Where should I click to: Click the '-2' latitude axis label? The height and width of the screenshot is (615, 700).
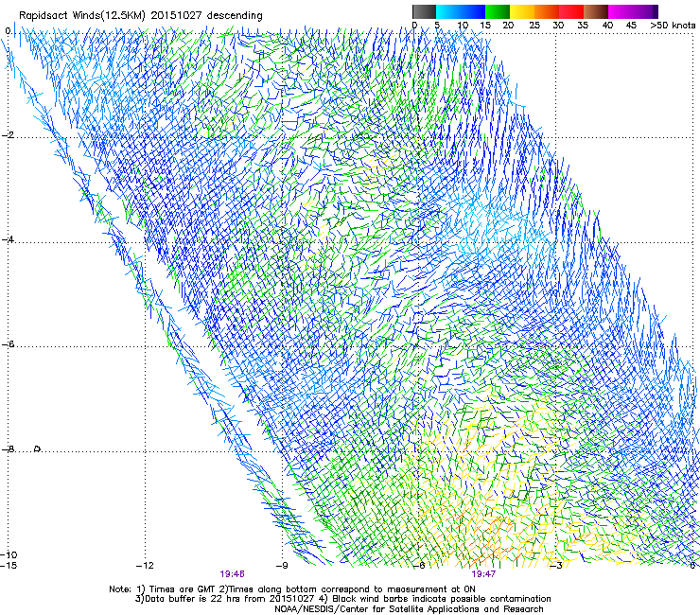8,135
